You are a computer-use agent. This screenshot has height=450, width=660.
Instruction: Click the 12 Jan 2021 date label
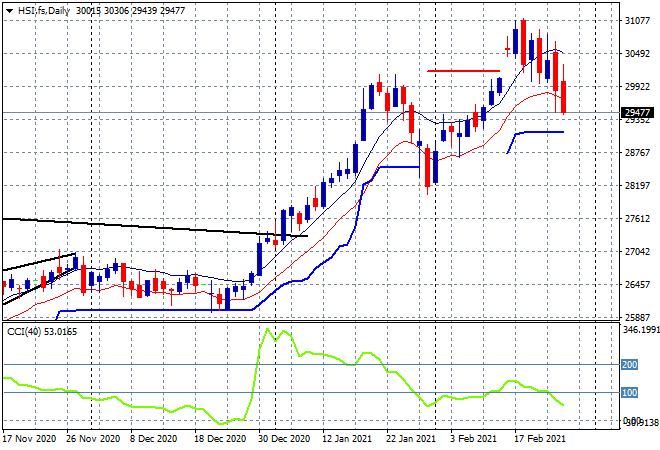coord(347,439)
